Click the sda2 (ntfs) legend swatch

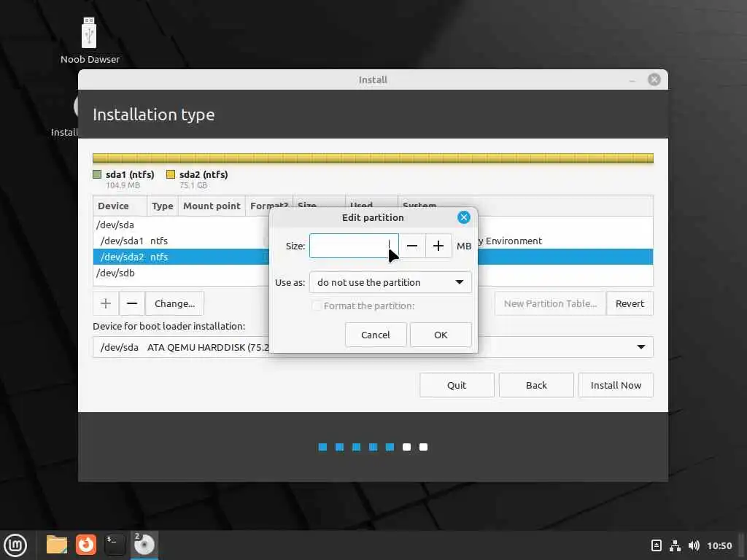tap(171, 174)
